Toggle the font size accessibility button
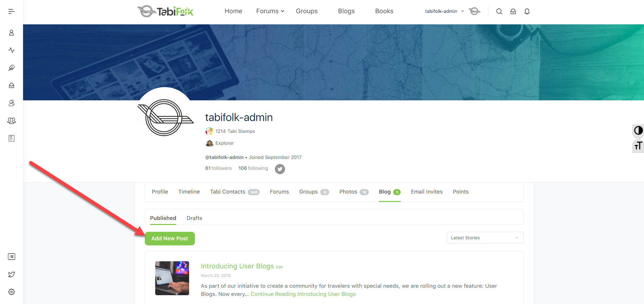This screenshot has height=304, width=644. coord(638,146)
